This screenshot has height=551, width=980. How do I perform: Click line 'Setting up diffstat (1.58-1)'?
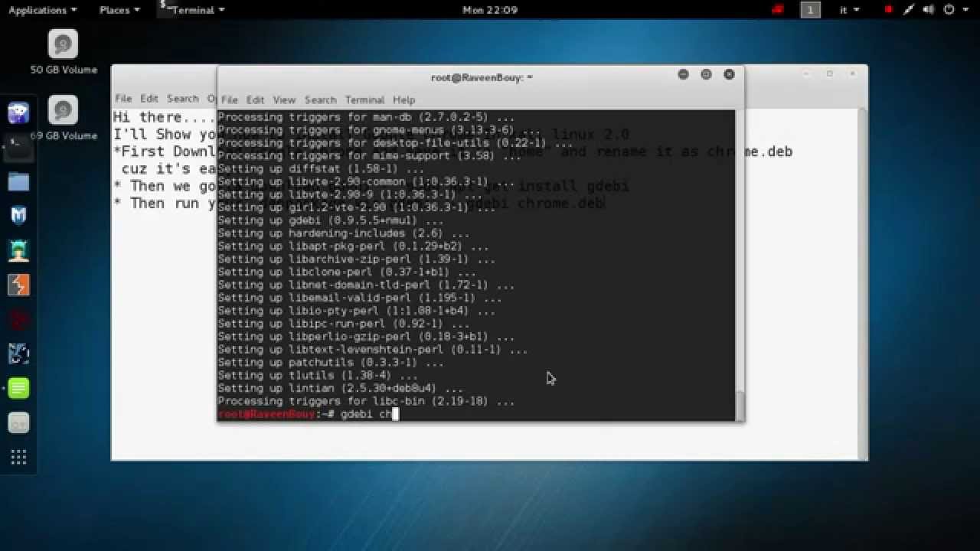(321, 168)
